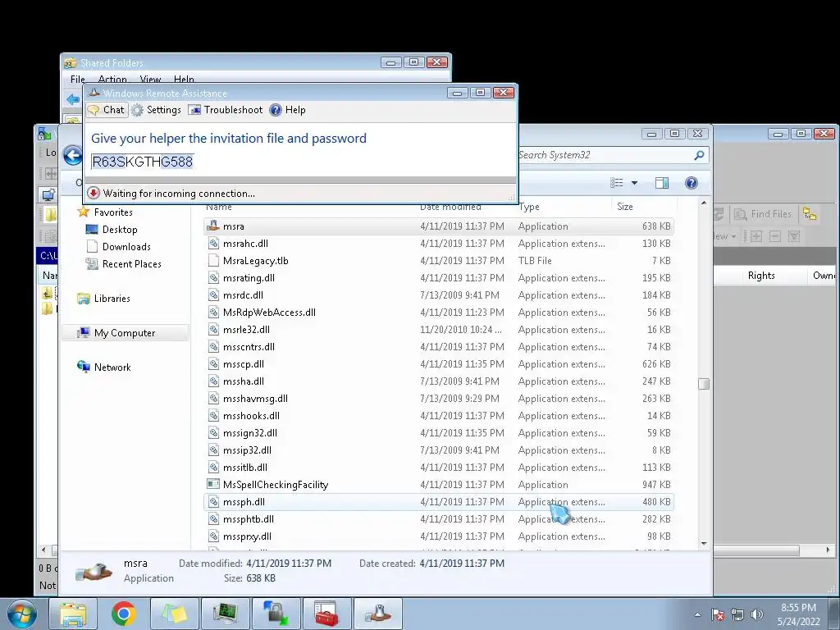840x630 pixels.
Task: Open View menu in Shared Folders window
Action: pos(150,80)
